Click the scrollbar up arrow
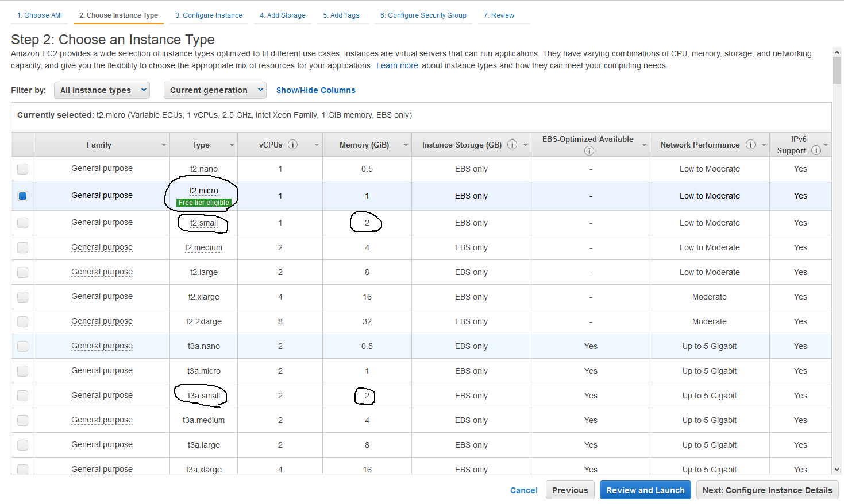 pos(837,52)
